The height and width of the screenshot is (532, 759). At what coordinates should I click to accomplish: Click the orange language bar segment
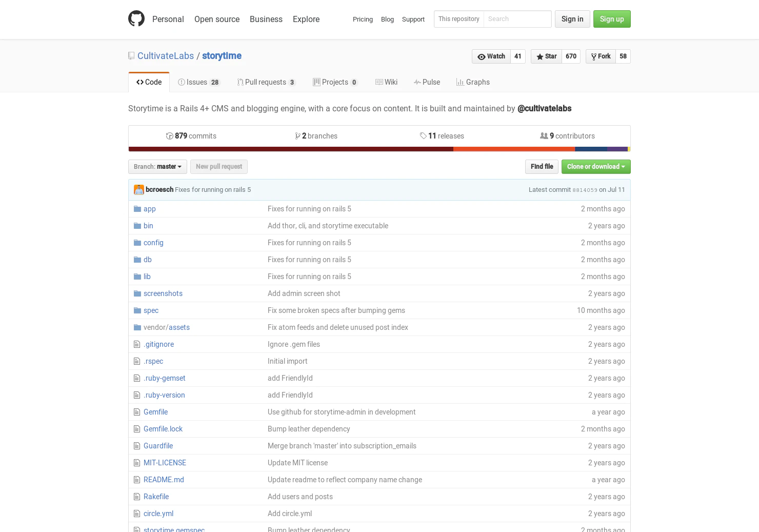tap(514, 149)
